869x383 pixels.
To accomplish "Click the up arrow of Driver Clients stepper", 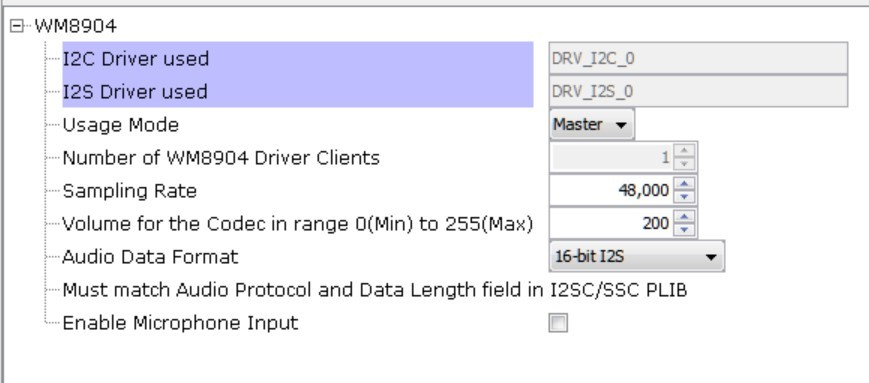I will click(684, 151).
